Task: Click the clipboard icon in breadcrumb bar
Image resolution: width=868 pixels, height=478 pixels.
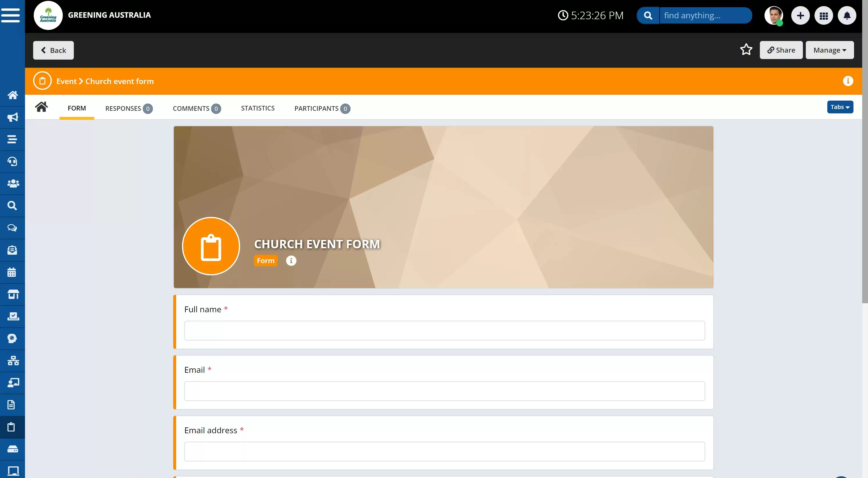Action: pos(42,81)
